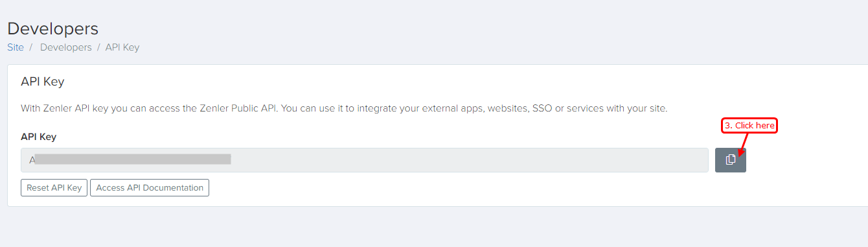Viewport: 868px width, 247px height.
Task: Copy the API key using the clipboard icon
Action: [730, 160]
